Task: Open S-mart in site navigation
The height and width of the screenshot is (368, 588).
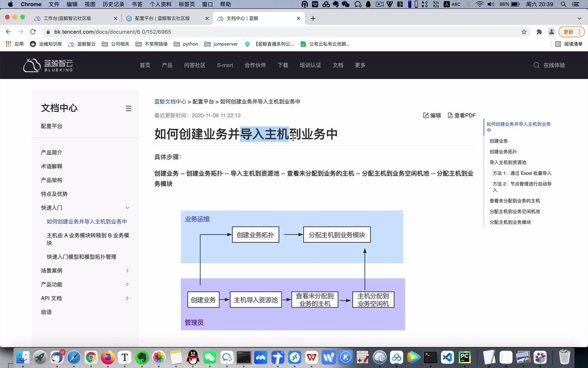Action: tap(225, 65)
